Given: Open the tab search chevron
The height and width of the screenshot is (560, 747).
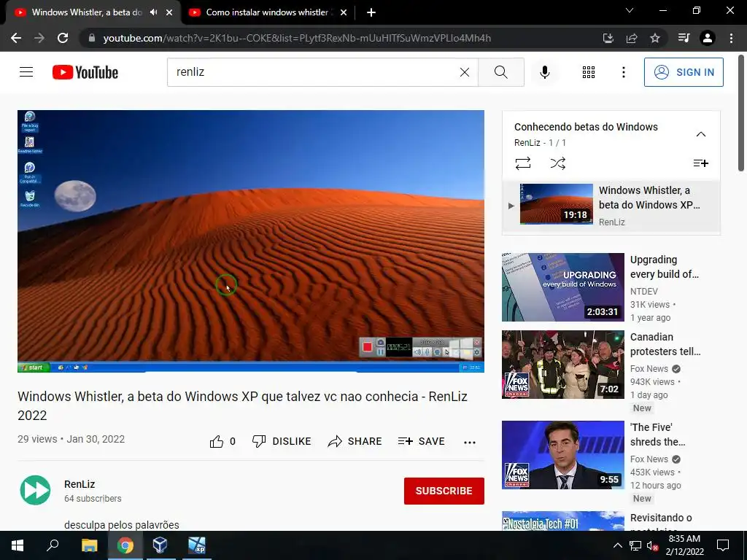Looking at the screenshot, I should (630, 10).
